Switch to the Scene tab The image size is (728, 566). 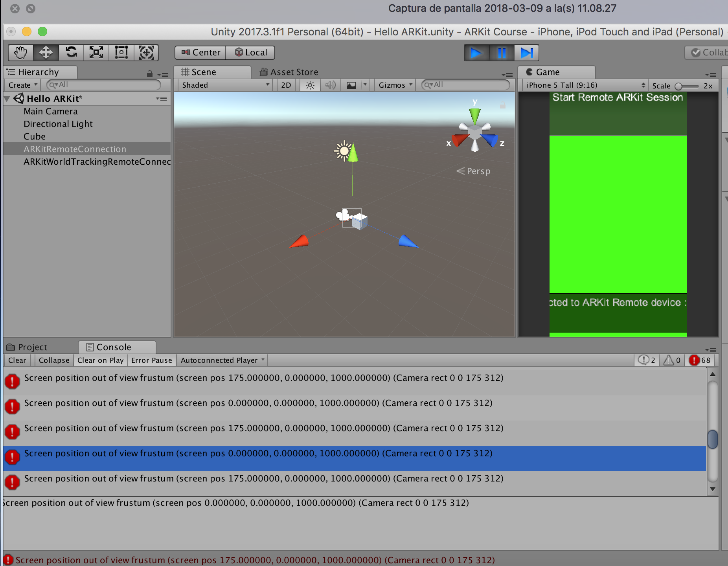point(212,72)
